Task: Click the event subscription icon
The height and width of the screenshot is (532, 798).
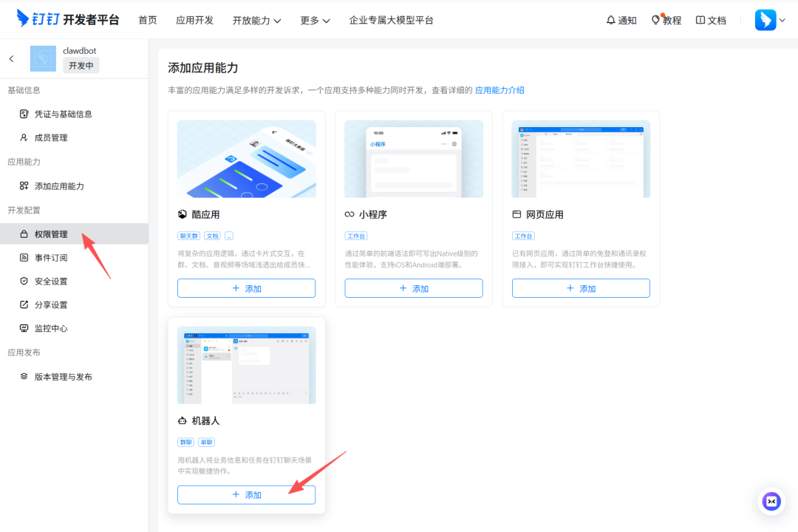Action: (x=24, y=258)
